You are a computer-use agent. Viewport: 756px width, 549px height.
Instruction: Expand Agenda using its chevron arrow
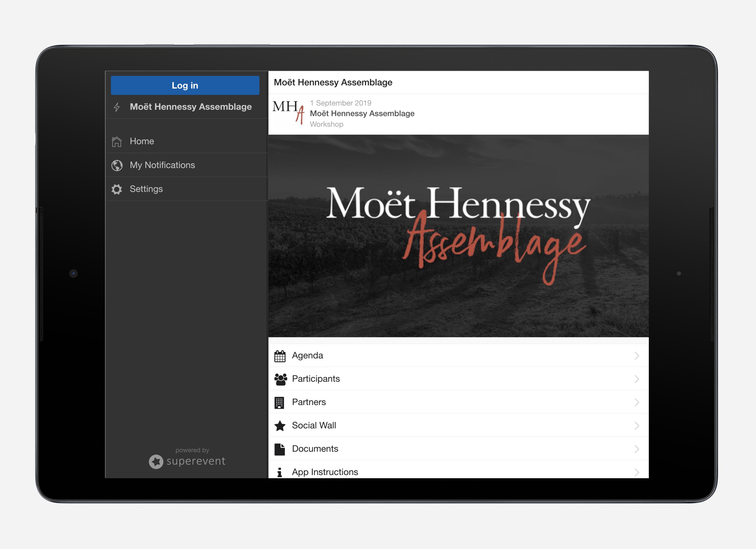pos(636,356)
